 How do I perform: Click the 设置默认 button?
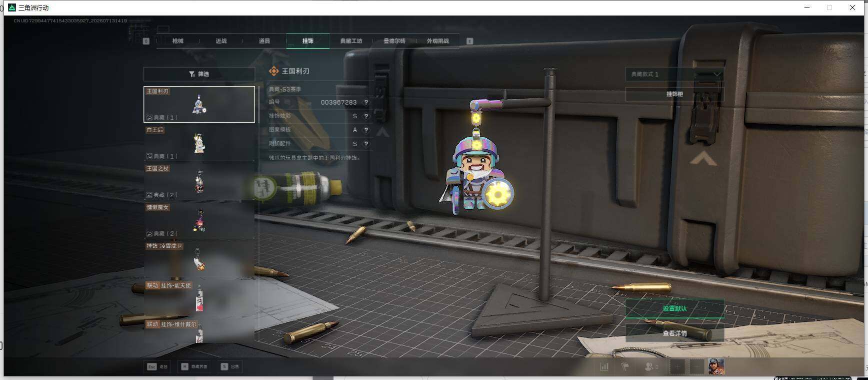[x=674, y=308]
